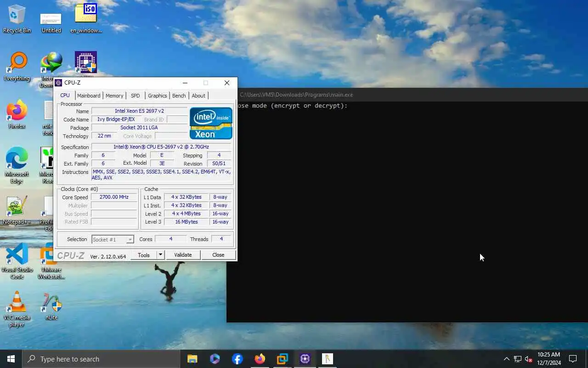This screenshot has height=368, width=588.
Task: Click the '16 MBytes' Level 3 cache value
Action: 187,222
